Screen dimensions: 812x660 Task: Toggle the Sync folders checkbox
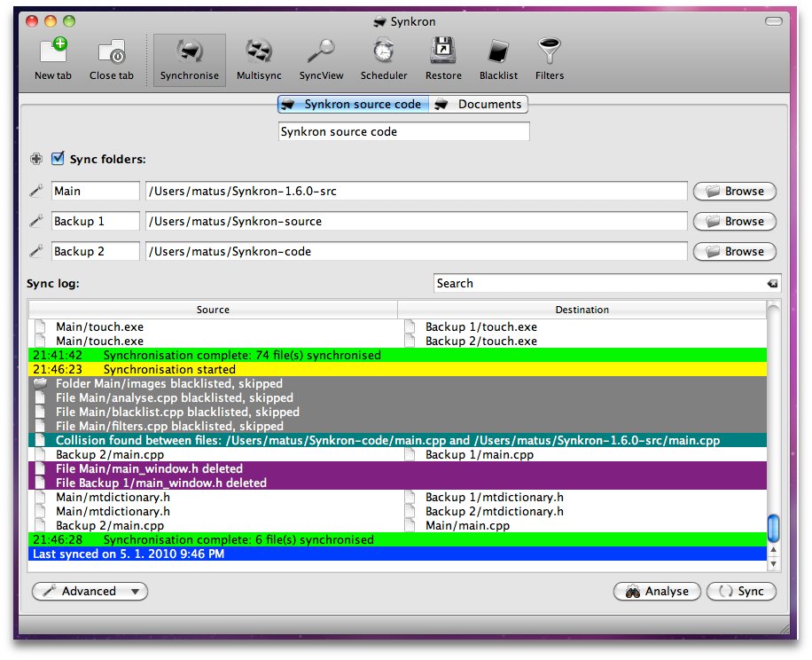click(58, 158)
